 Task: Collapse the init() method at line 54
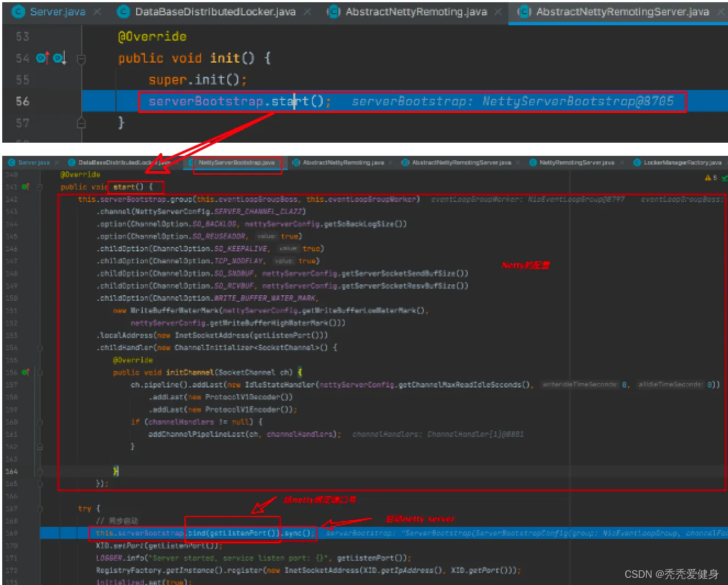pos(81,58)
